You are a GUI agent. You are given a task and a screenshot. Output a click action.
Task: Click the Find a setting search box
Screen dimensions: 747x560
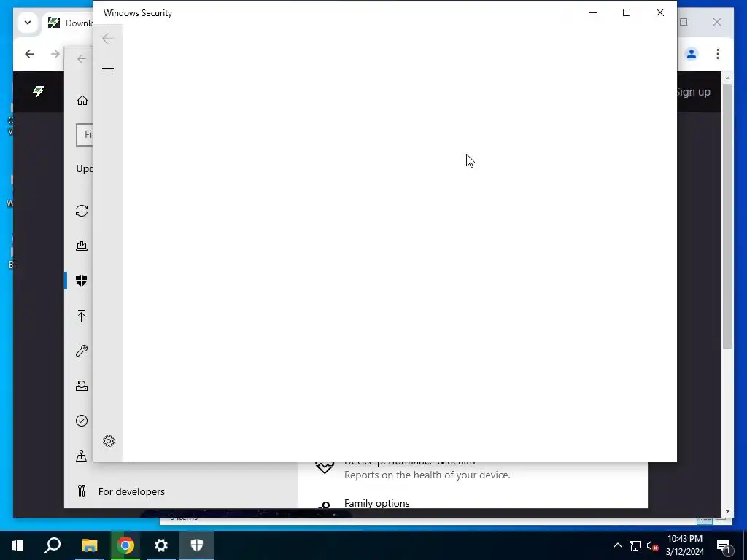pos(85,135)
